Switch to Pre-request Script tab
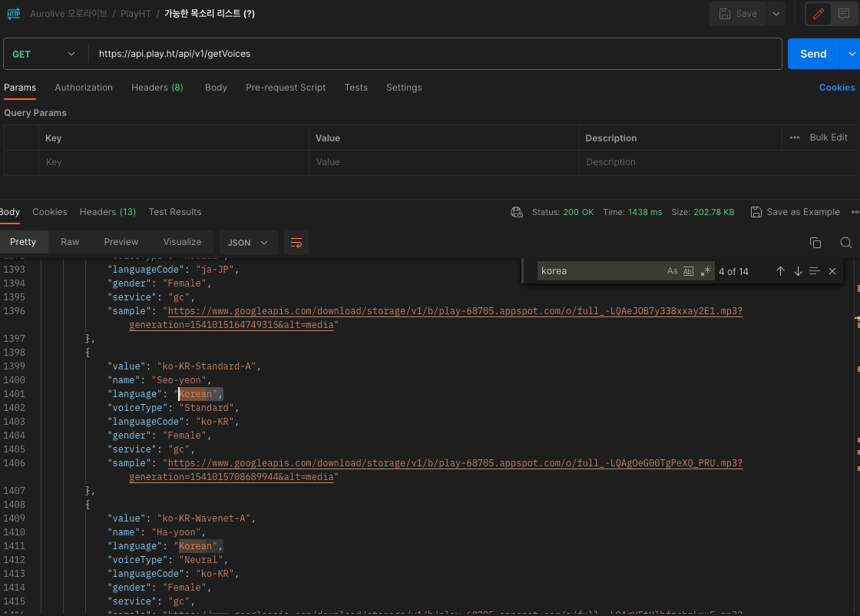The width and height of the screenshot is (860, 616). click(x=285, y=88)
